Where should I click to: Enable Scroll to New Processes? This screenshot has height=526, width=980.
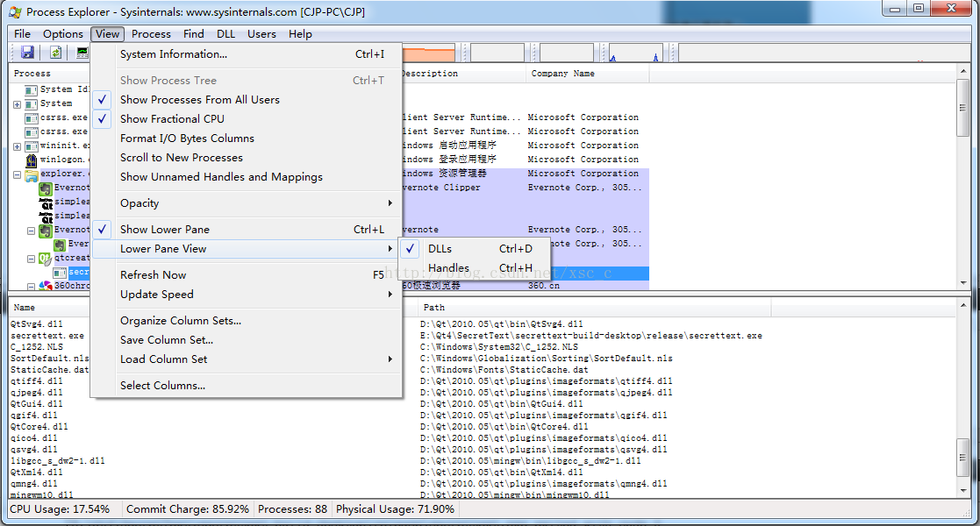(x=247, y=158)
